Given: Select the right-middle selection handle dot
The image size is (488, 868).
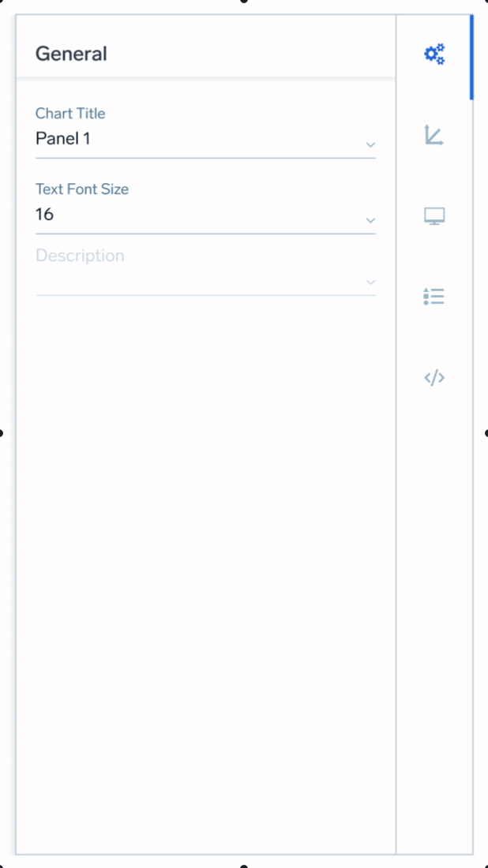Looking at the screenshot, I should [486, 433].
